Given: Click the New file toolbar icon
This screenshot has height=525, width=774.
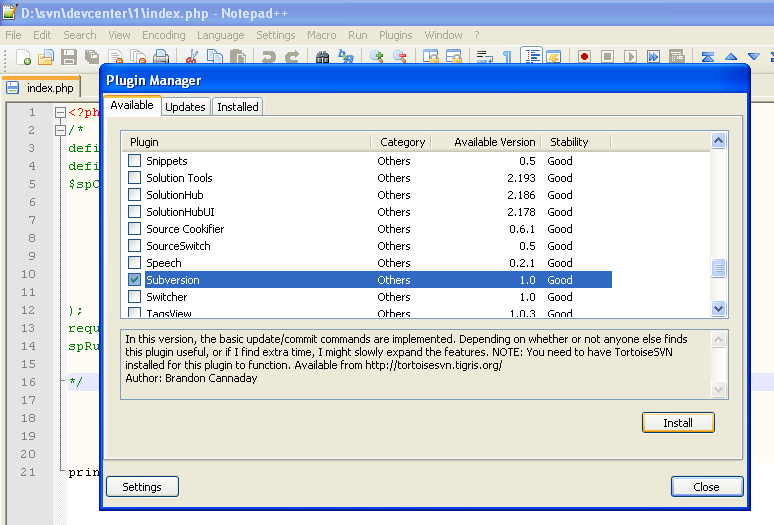Looking at the screenshot, I should click(x=23, y=57).
